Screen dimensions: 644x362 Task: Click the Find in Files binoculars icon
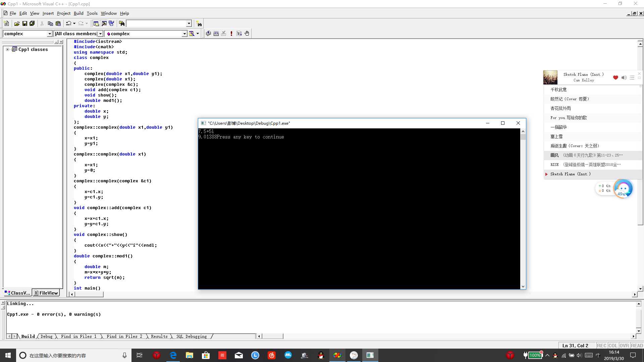tap(121, 23)
